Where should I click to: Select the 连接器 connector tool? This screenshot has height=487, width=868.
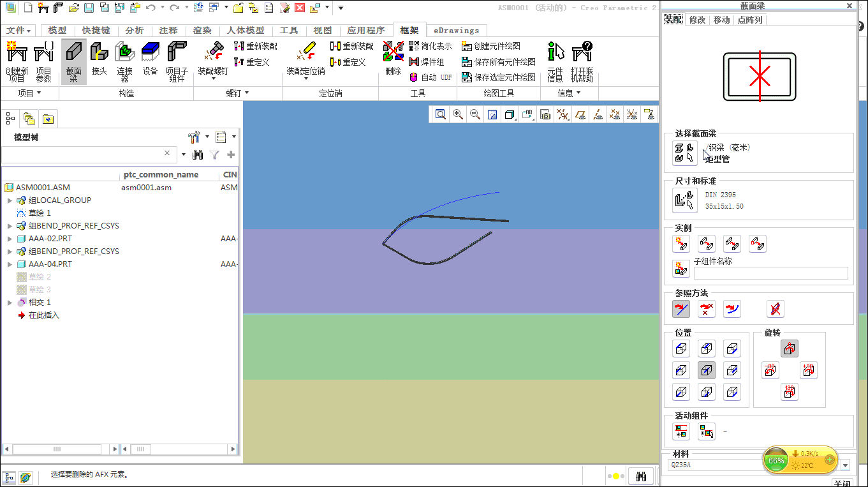pyautogui.click(x=124, y=62)
